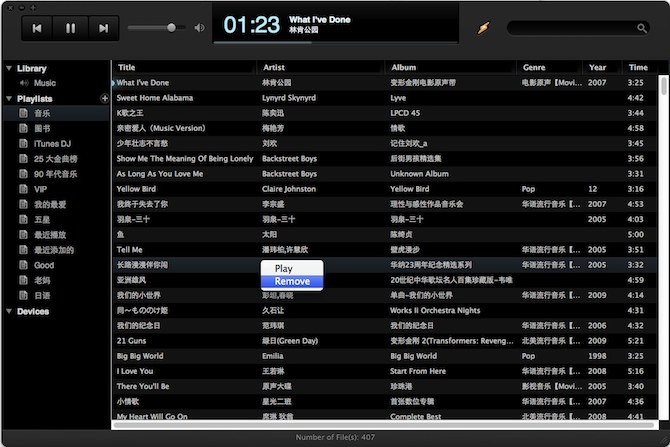Click the song progress bar under the time
The width and height of the screenshot is (670, 447).
coord(335,42)
